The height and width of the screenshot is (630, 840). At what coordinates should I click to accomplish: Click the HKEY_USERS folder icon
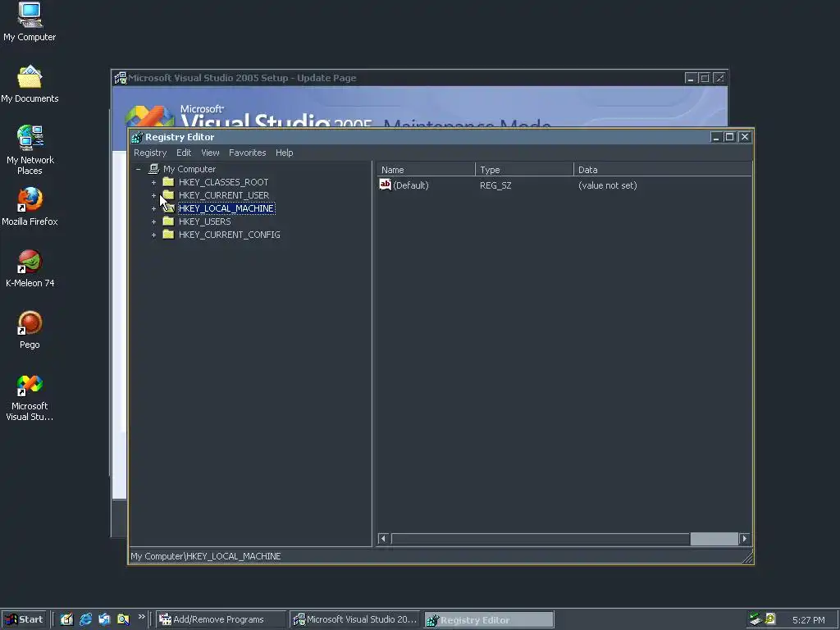click(x=168, y=221)
